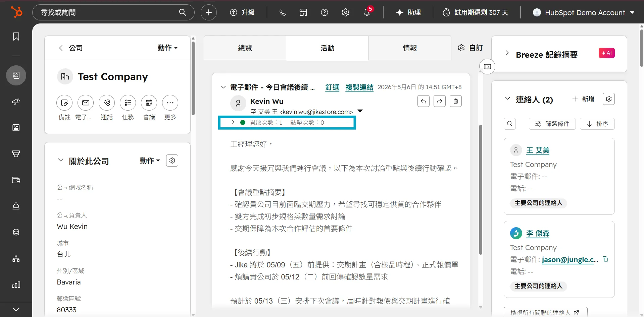Open the reporting bar chart icon in sidebar
This screenshot has height=317, width=644.
click(16, 284)
